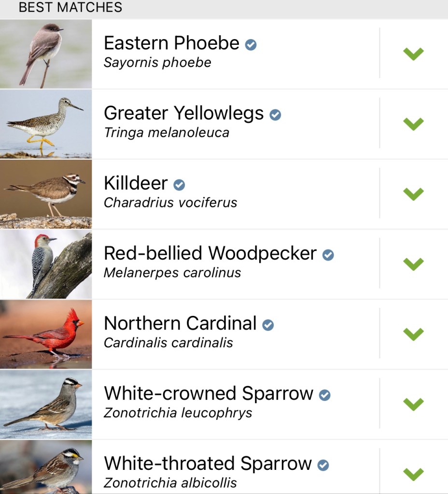The image size is (448, 494).
Task: Select the White-throated Sparrow species name
Action: click(x=208, y=464)
